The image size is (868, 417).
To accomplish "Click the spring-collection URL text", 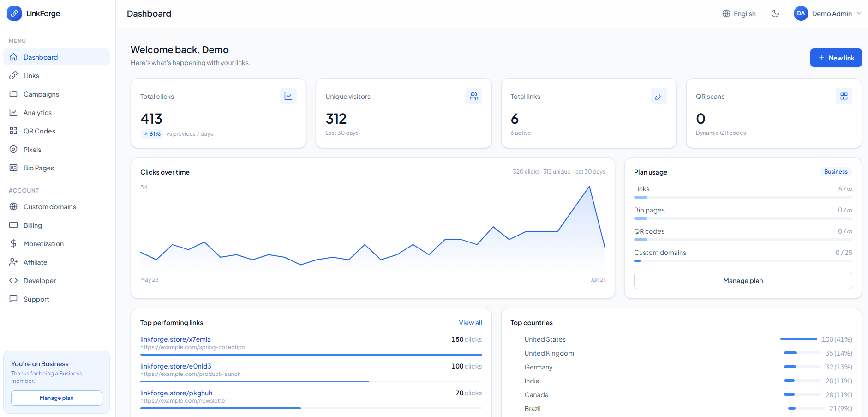I will coord(192,347).
